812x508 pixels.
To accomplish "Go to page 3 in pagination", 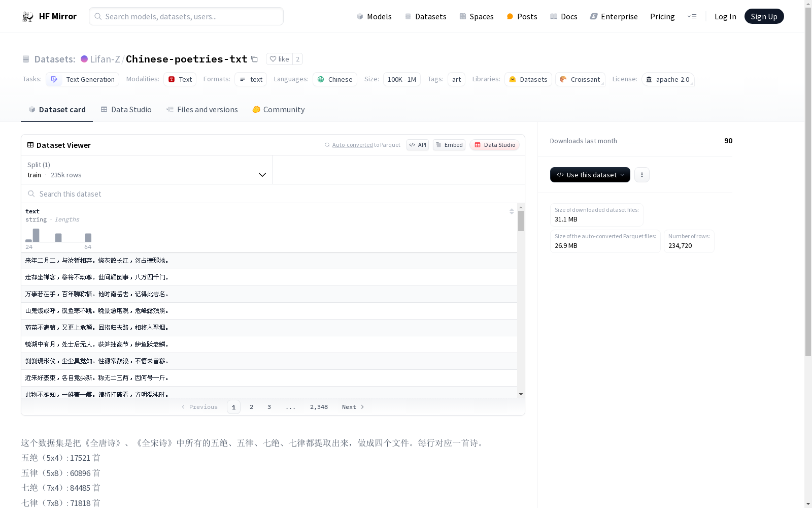I will [x=269, y=407].
